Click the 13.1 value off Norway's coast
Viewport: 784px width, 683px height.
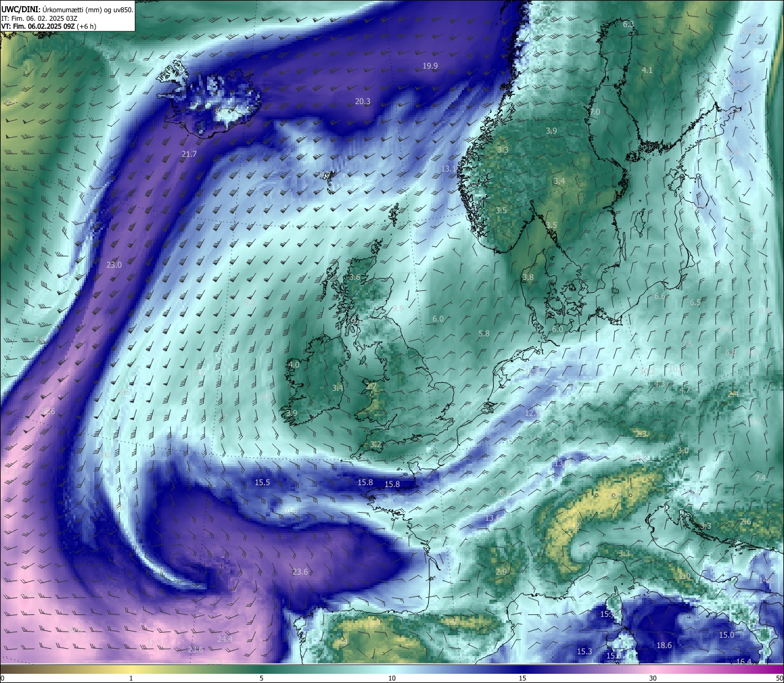[449, 169]
